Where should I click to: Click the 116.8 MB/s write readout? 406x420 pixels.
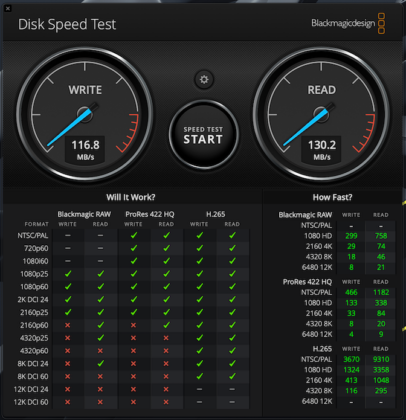tap(85, 150)
